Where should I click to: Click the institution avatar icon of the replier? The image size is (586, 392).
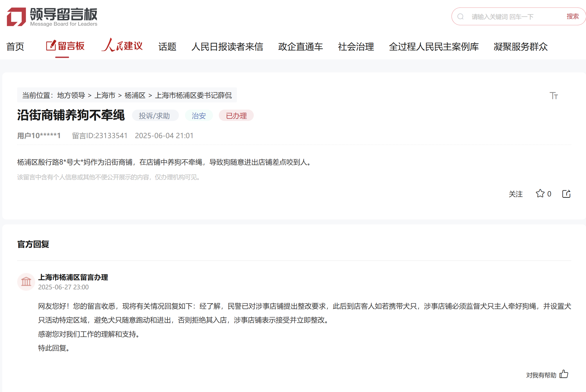point(26,282)
